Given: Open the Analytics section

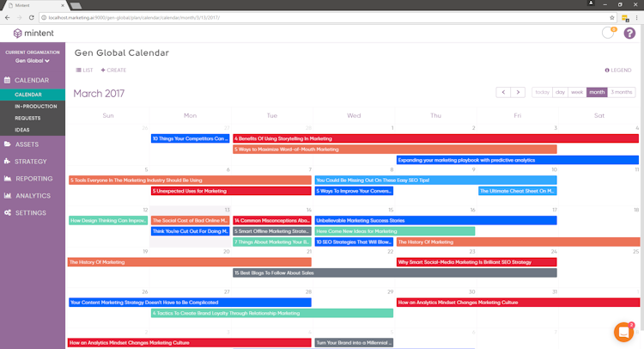Looking at the screenshot, I should pyautogui.click(x=33, y=196).
